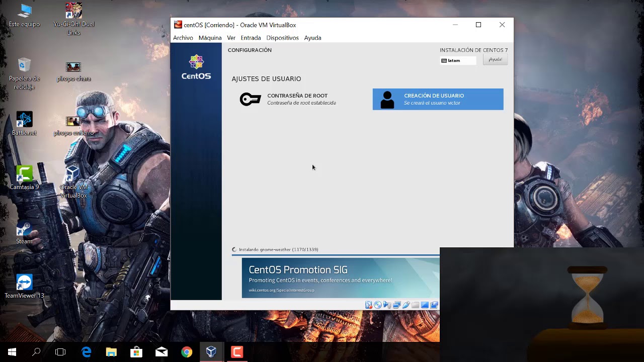Click the root password key icon

pyautogui.click(x=250, y=99)
